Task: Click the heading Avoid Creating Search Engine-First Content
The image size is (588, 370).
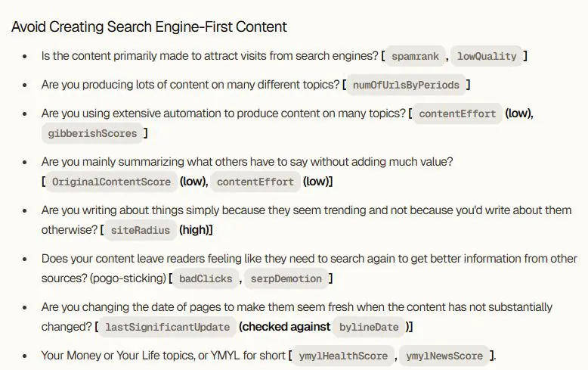Action: [149, 26]
